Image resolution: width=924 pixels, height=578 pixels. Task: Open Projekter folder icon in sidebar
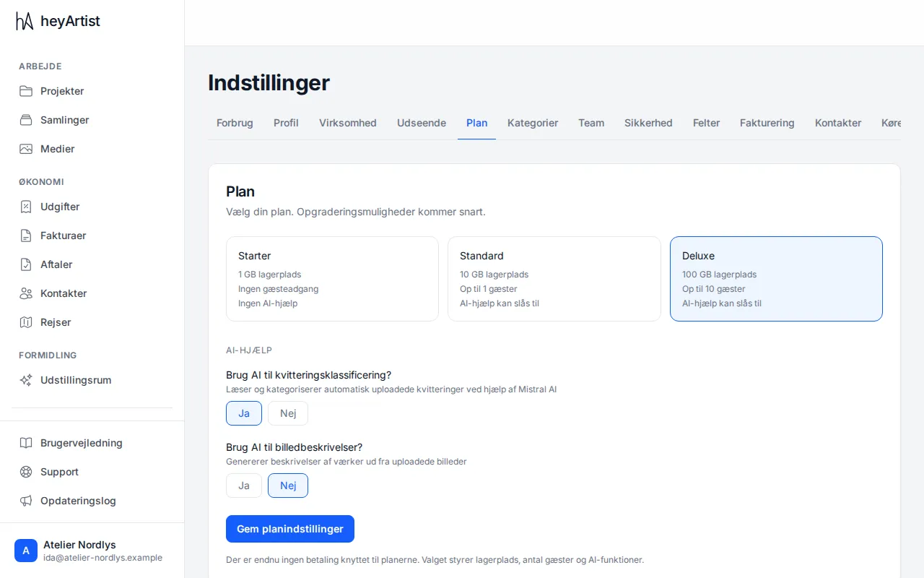26,91
